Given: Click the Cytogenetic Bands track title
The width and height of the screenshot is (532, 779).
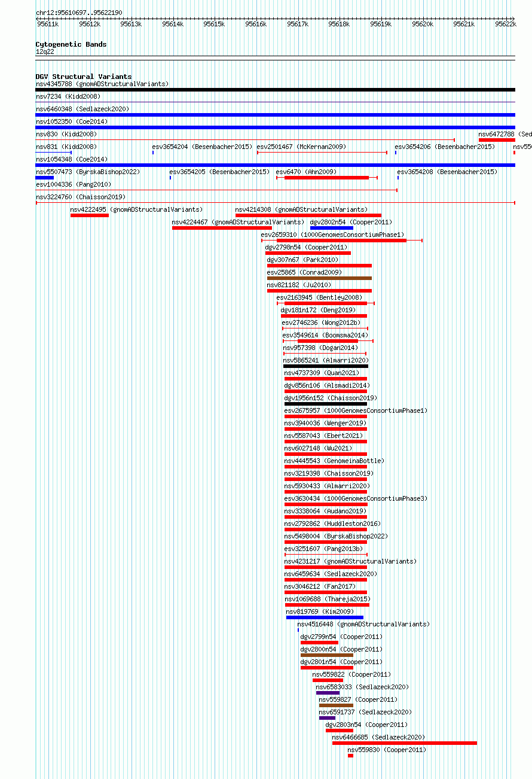Looking at the screenshot, I should [71, 44].
